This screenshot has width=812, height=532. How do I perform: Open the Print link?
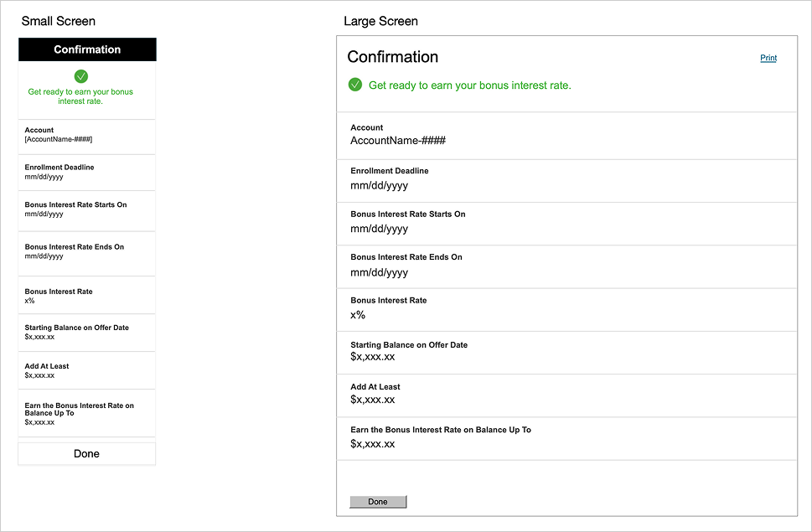(768, 58)
